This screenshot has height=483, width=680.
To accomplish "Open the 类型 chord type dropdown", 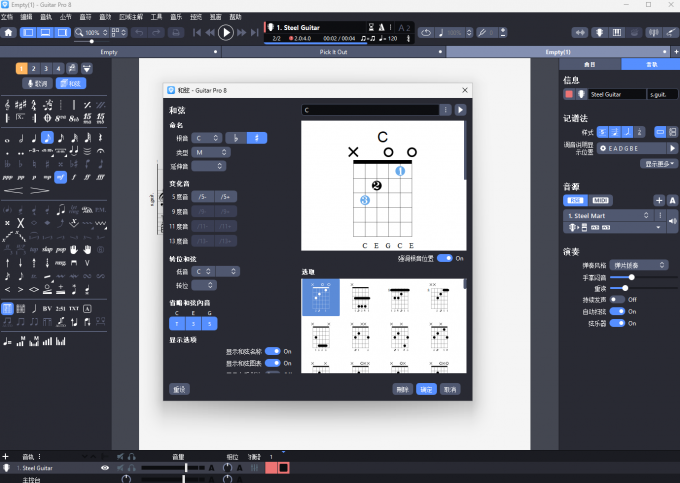I will 210,152.
